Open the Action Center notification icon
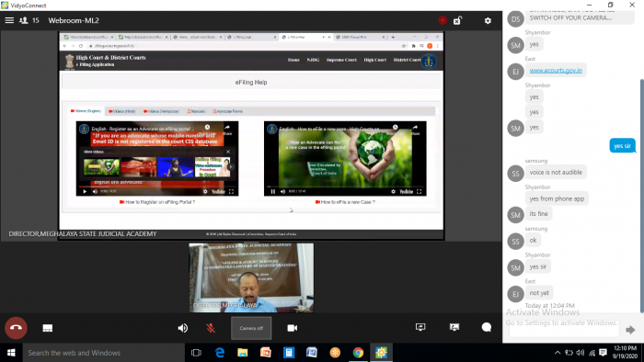The height and width of the screenshot is (362, 644). click(x=603, y=353)
